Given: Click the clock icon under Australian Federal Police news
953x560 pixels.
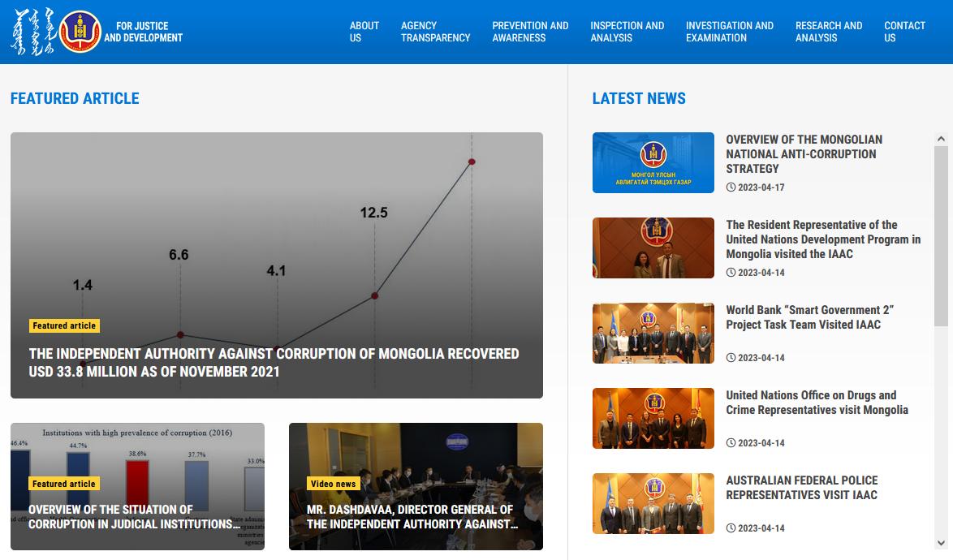Looking at the screenshot, I should pyautogui.click(x=731, y=528).
